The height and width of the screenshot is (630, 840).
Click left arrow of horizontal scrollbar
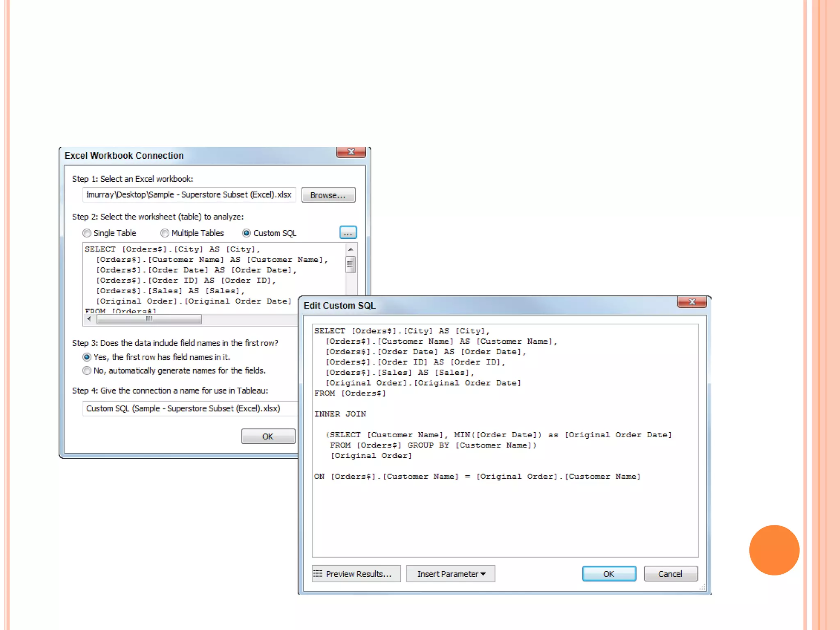pyautogui.click(x=89, y=319)
